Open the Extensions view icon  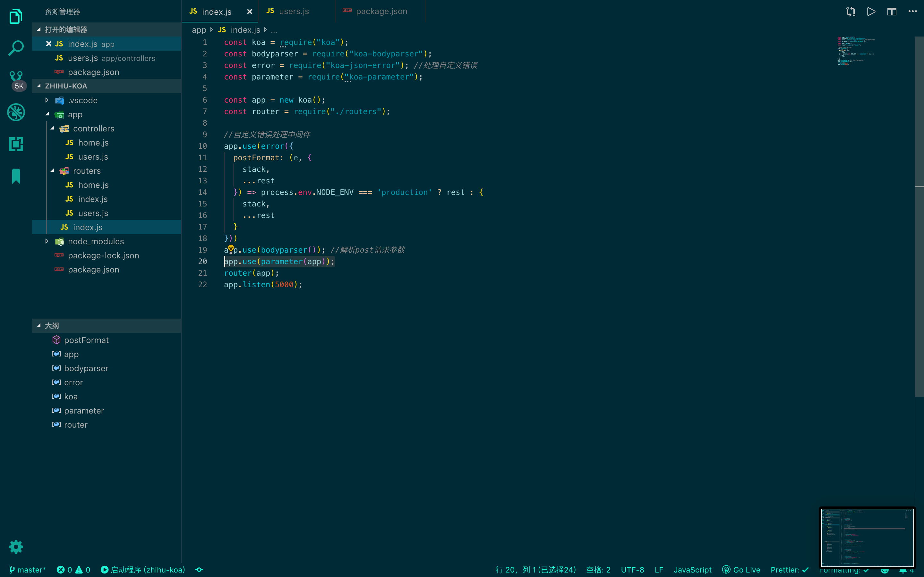point(16,144)
